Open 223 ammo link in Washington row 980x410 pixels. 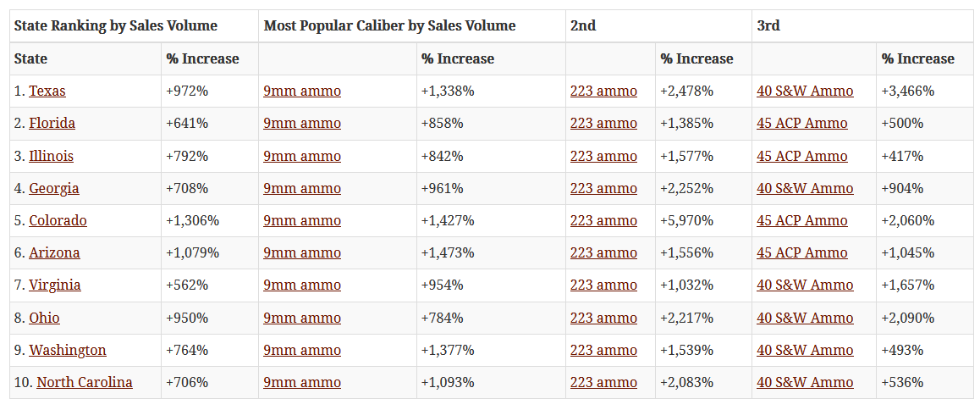click(x=603, y=351)
